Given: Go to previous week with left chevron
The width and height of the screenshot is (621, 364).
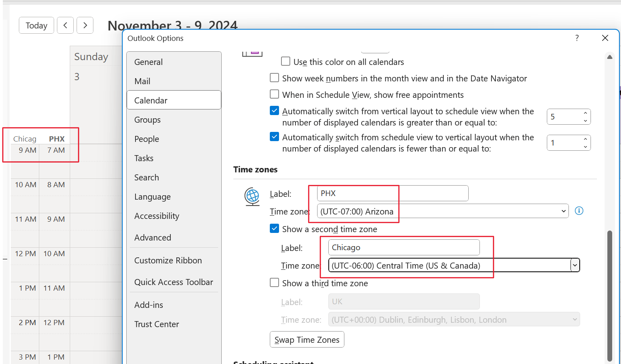Looking at the screenshot, I should tap(65, 25).
